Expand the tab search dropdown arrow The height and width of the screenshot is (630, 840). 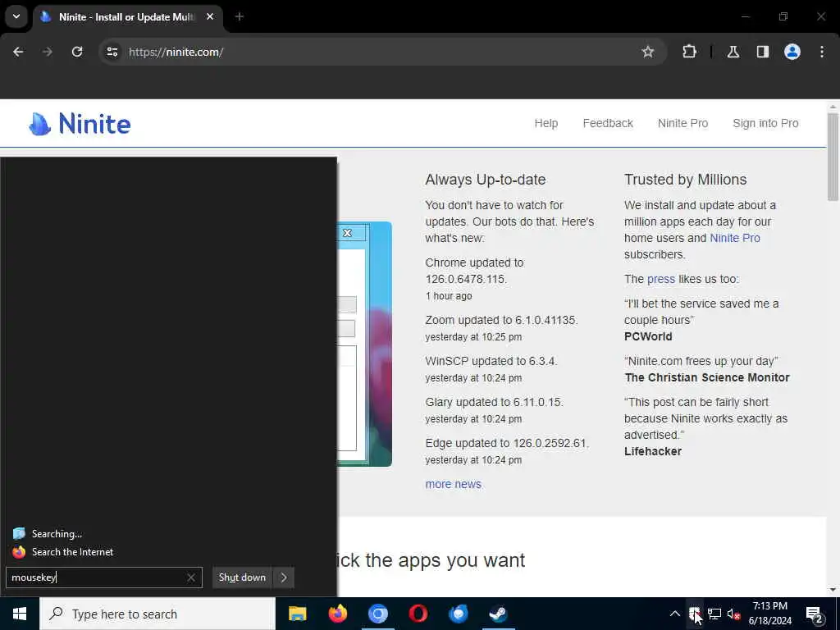[16, 16]
